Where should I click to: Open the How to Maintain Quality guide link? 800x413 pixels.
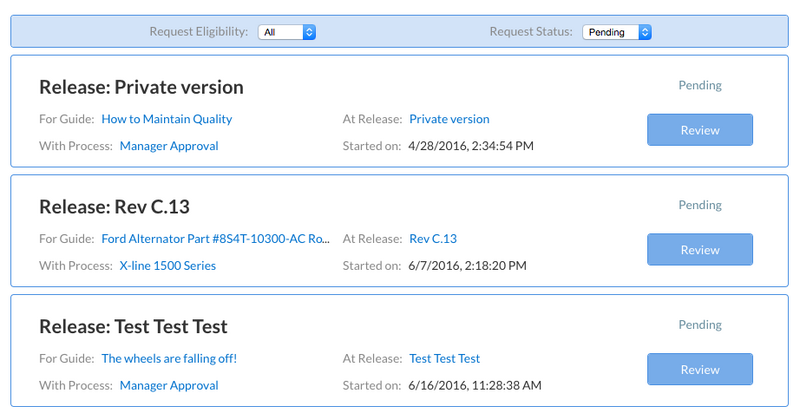[166, 119]
